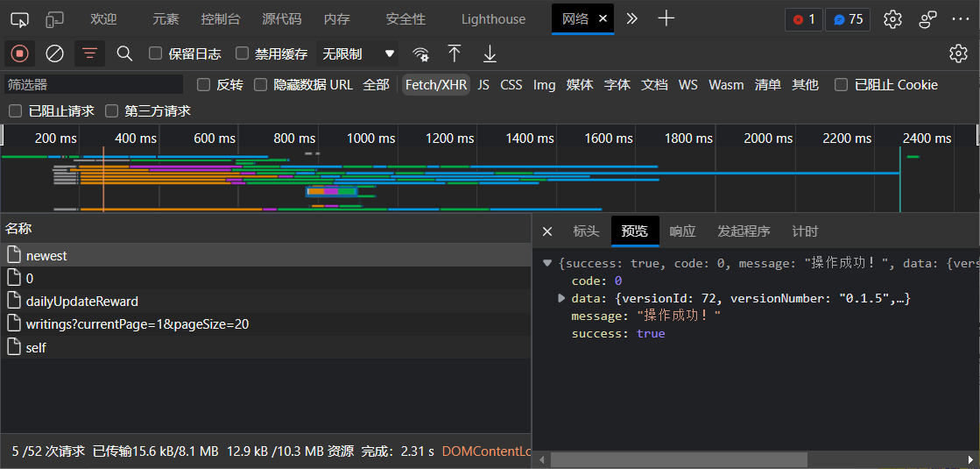
Task: Check 隐藏数据 URL checkbox
Action: pyautogui.click(x=261, y=84)
